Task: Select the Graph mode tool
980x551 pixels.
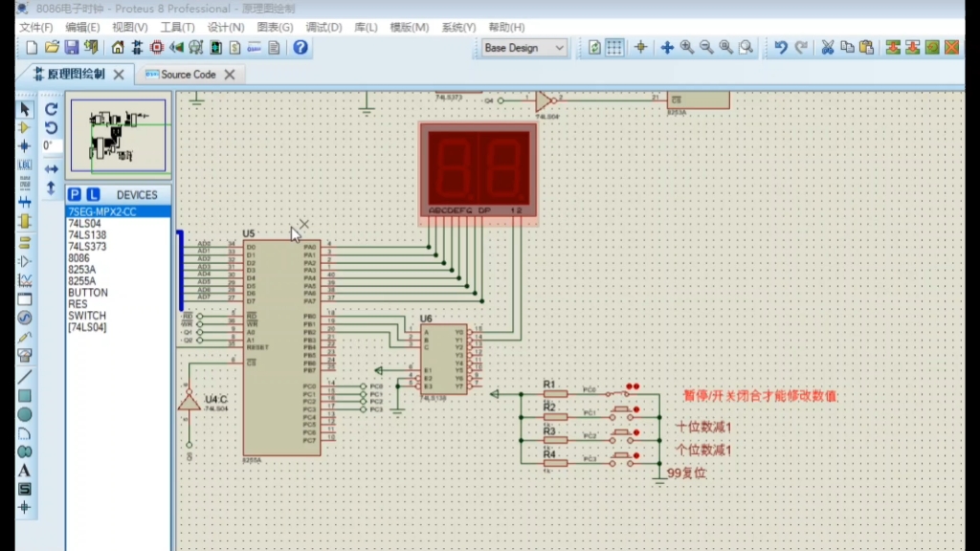Action: (x=24, y=280)
